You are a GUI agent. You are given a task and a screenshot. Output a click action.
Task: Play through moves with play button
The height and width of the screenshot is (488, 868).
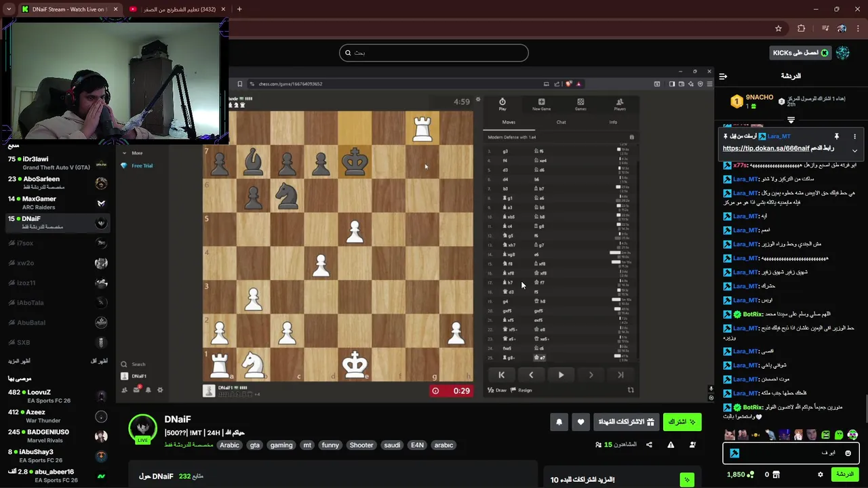(x=561, y=375)
